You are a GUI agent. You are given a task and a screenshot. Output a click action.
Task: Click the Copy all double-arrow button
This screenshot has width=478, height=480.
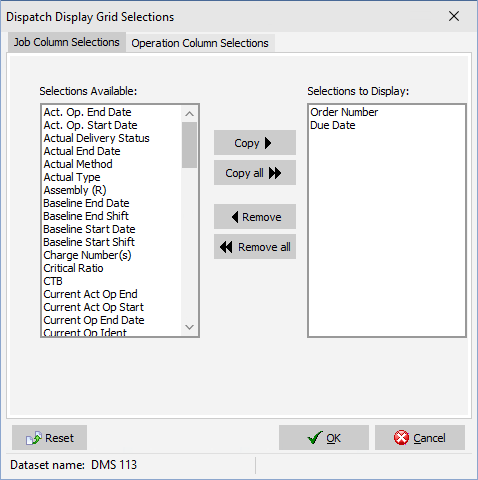tap(255, 173)
